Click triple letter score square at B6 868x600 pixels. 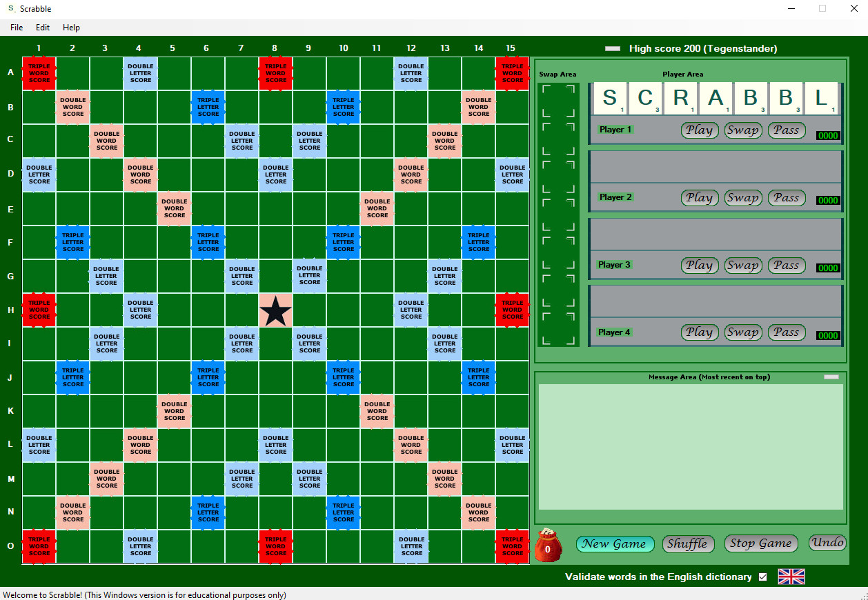[208, 107]
